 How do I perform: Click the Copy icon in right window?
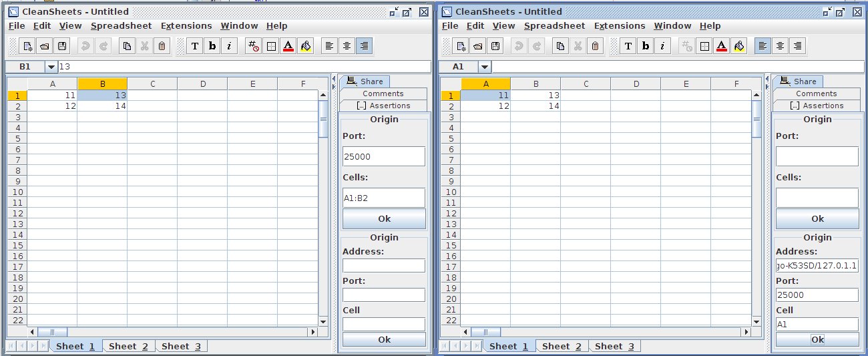click(x=560, y=46)
